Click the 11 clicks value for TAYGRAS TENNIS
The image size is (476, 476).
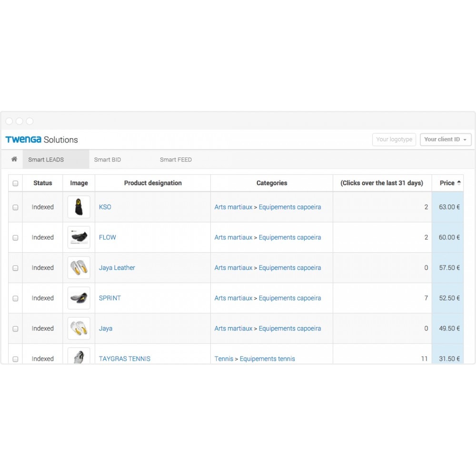click(x=425, y=359)
